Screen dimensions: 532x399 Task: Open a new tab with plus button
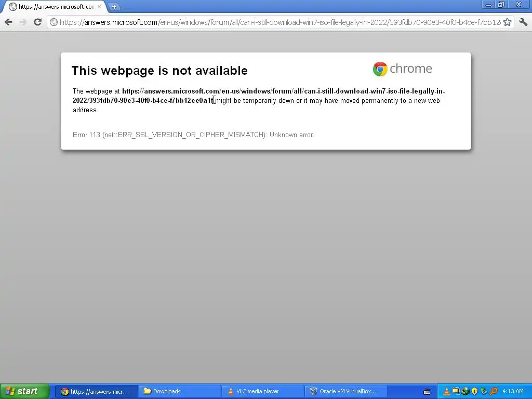[114, 6]
